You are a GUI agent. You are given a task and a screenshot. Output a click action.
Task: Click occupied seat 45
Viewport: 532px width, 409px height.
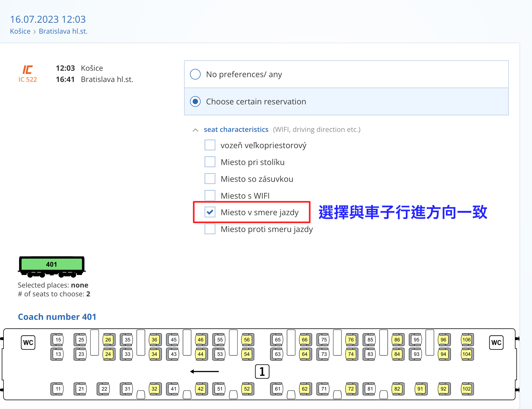tap(173, 340)
